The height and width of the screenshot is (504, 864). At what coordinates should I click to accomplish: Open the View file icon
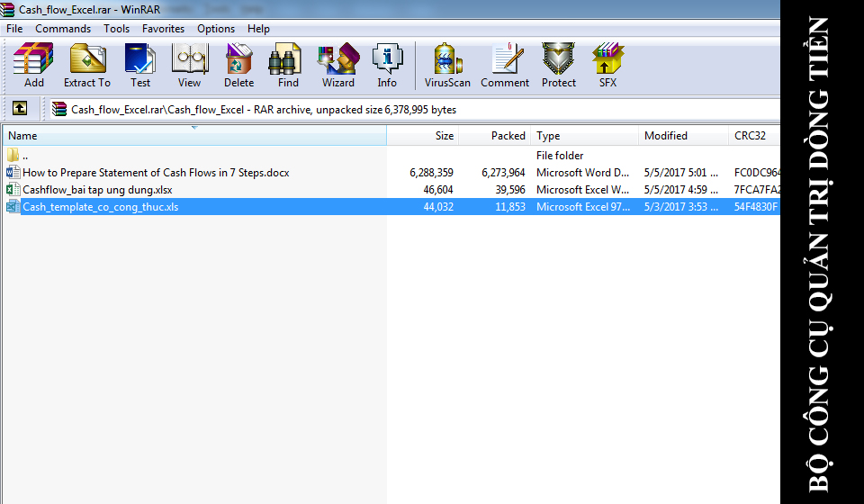point(190,58)
